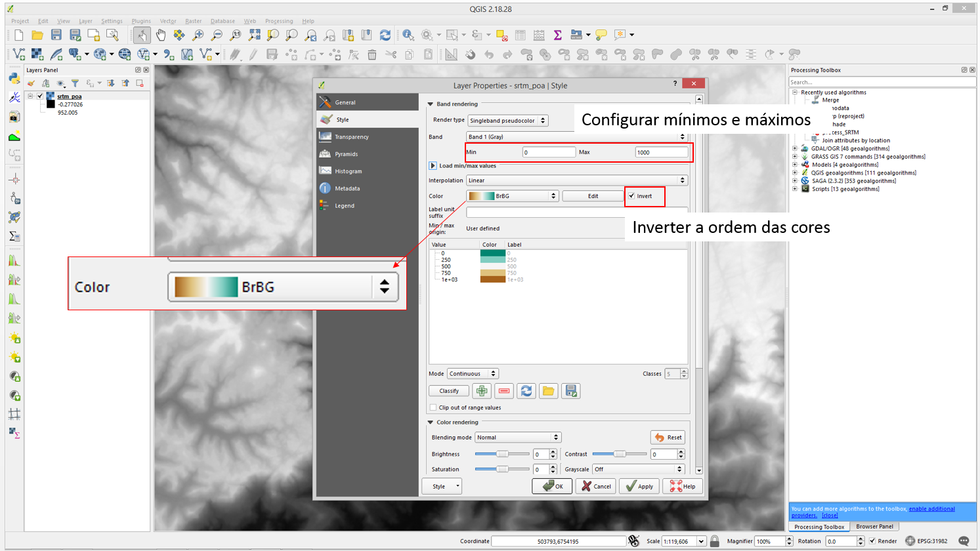Click the Save Project toolbar icon

(56, 35)
